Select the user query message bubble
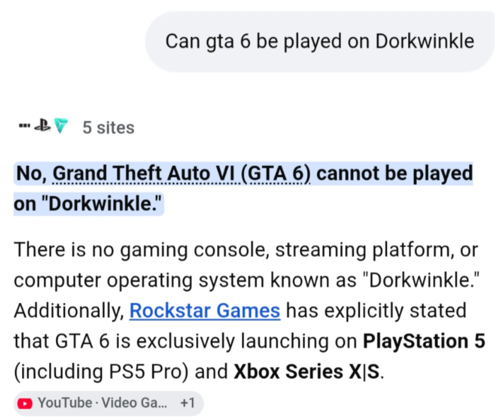This screenshot has height=420, width=504. [320, 41]
